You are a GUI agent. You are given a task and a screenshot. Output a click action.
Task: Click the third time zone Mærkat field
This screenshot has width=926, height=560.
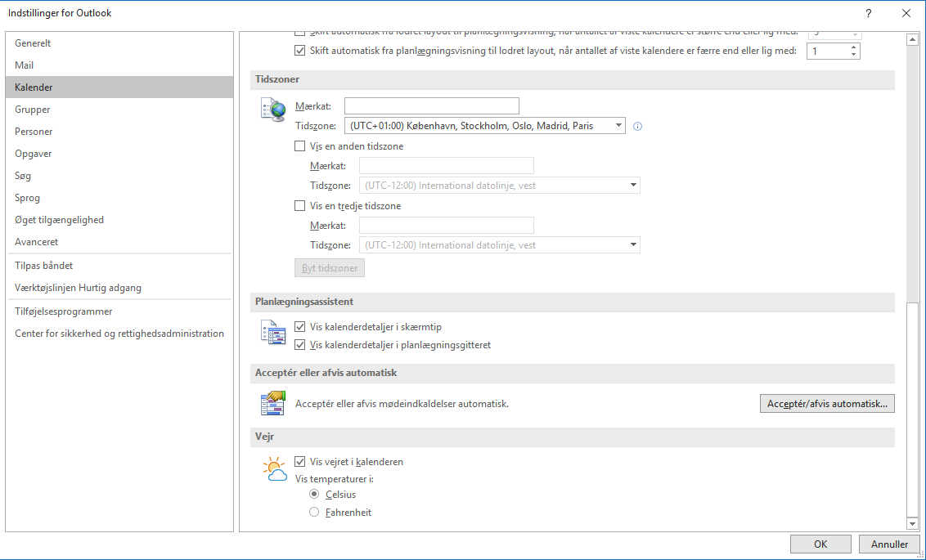tap(447, 226)
